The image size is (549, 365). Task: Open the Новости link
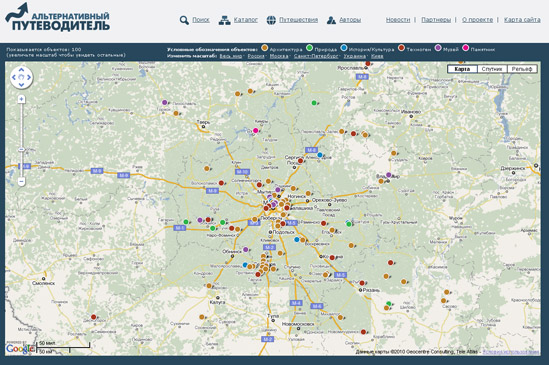tap(398, 20)
